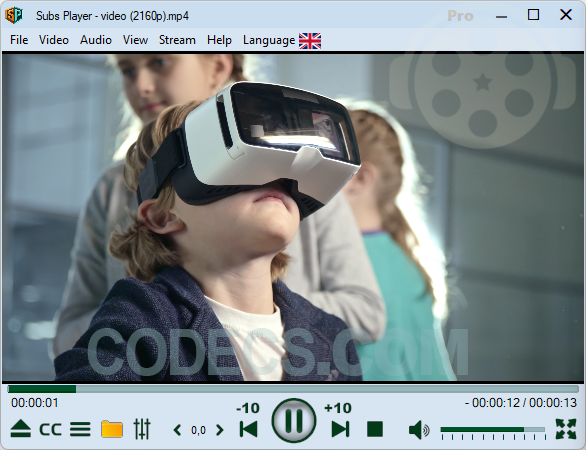Viewport: 586px width, 450px height.
Task: Click the 0,0 offset value
Action: click(198, 431)
